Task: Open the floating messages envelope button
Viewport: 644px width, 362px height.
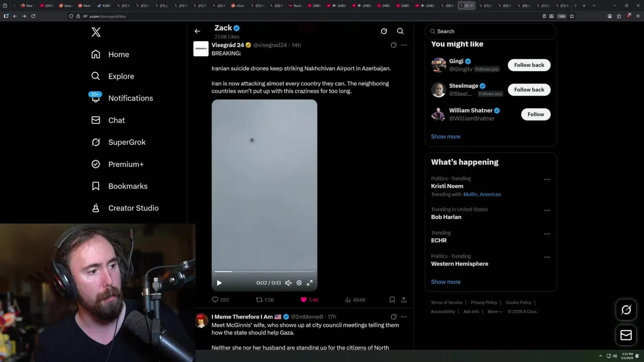Action: [x=626, y=335]
